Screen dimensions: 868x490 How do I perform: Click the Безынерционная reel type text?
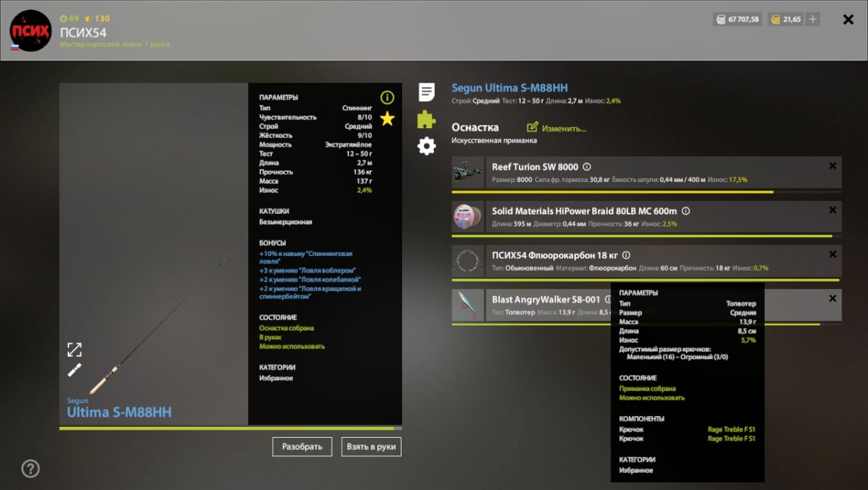(285, 222)
